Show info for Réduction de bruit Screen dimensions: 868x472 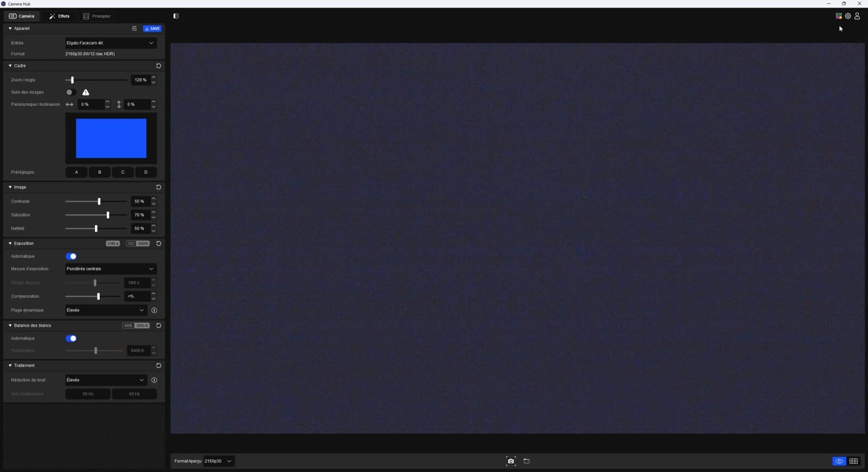tap(154, 380)
